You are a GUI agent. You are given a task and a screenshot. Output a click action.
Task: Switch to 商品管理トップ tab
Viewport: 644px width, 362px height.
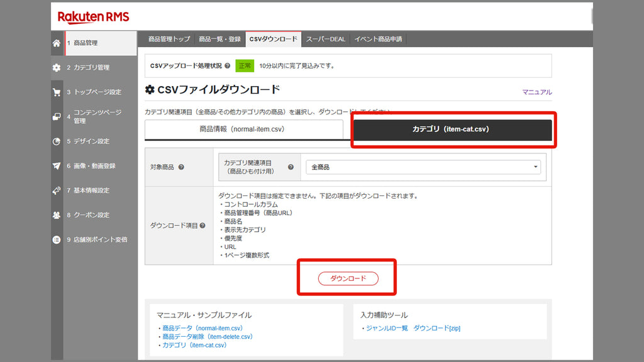tap(169, 39)
